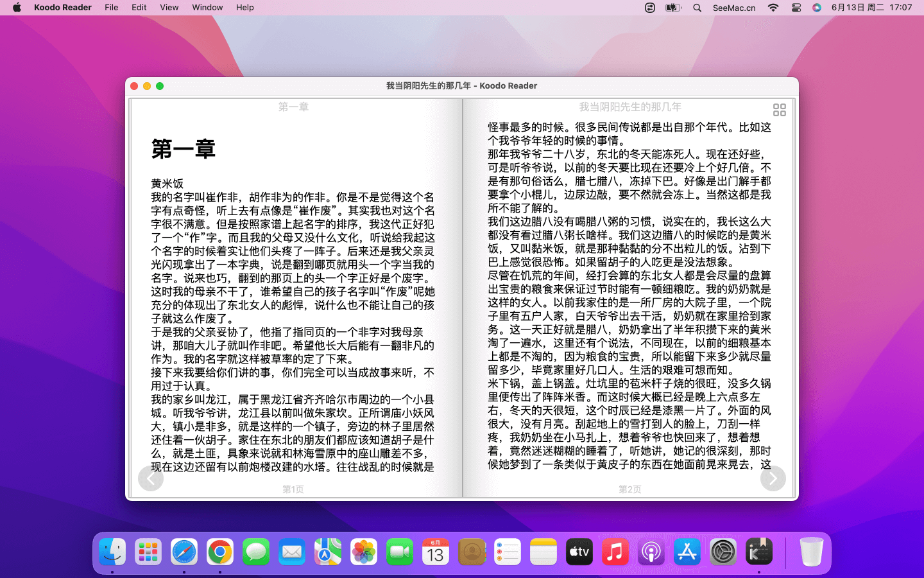Launch Safari from the dock
924x578 pixels.
tap(184, 552)
